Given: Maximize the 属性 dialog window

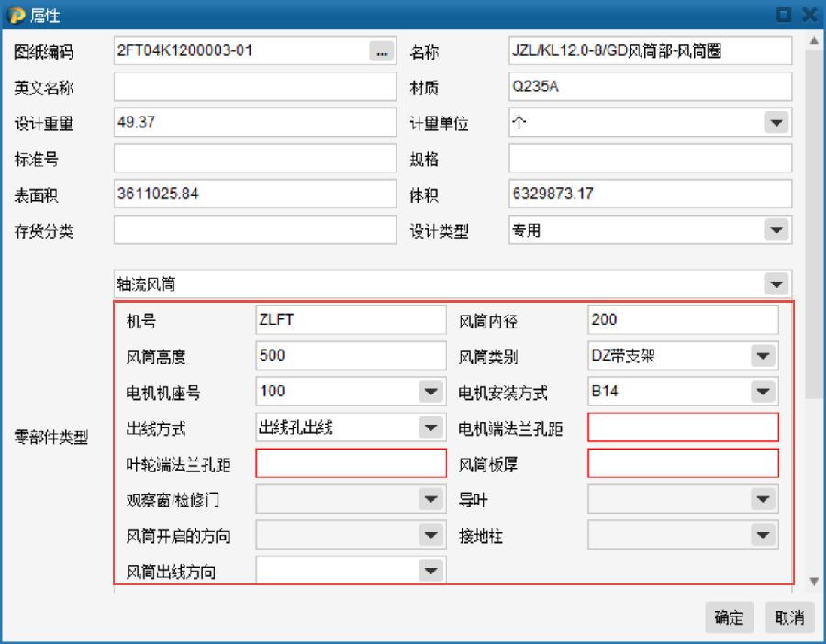Looking at the screenshot, I should tap(784, 15).
